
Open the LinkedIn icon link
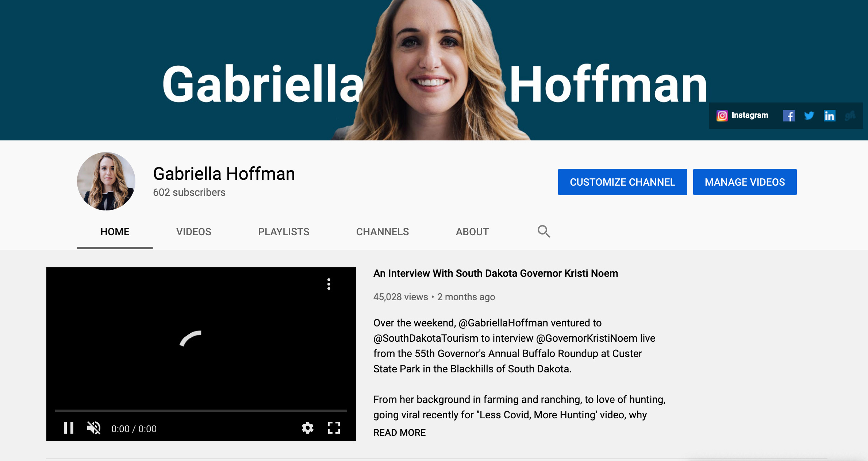[829, 116]
